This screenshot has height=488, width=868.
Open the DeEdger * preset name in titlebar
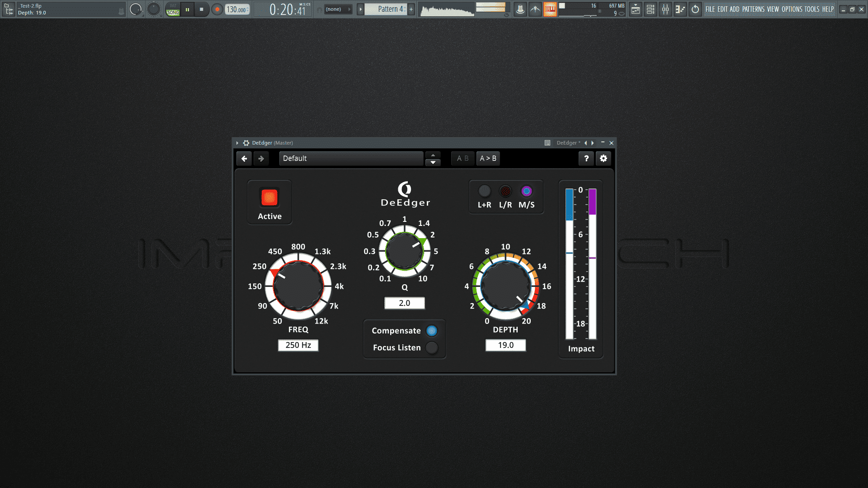568,143
